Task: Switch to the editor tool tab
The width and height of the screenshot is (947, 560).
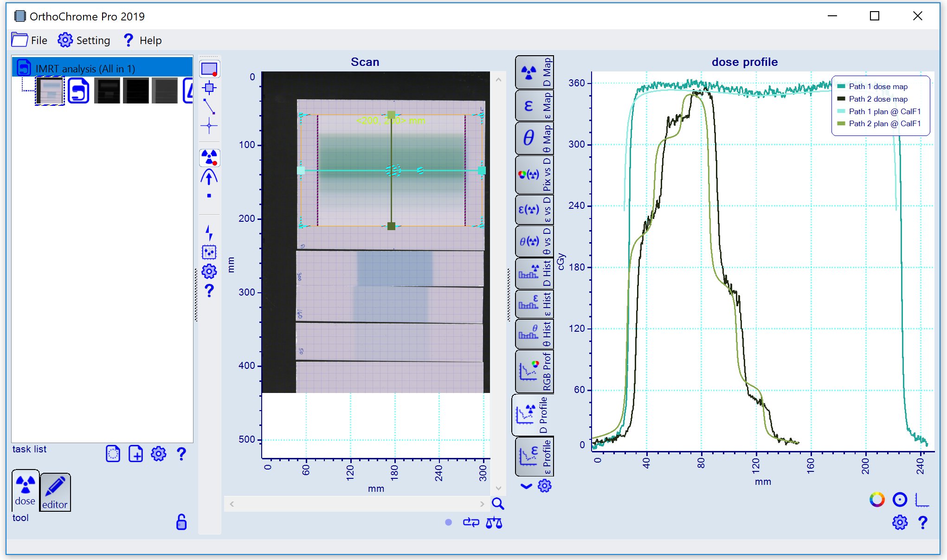Action: 55,493
